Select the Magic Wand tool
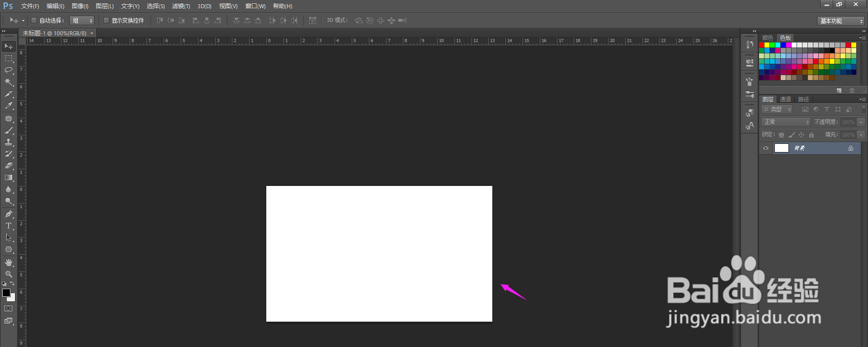 click(x=9, y=82)
